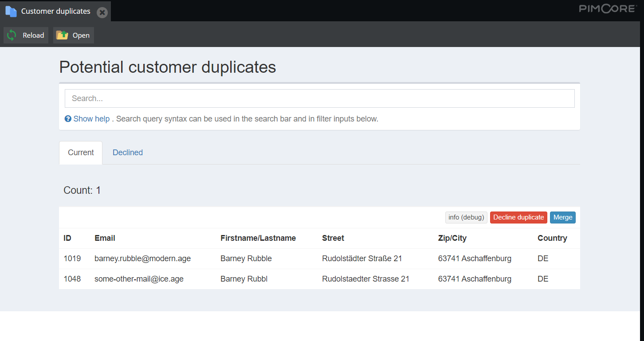Image resolution: width=644 pixels, height=341 pixels.
Task: Focus the Search input field
Action: 320,98
